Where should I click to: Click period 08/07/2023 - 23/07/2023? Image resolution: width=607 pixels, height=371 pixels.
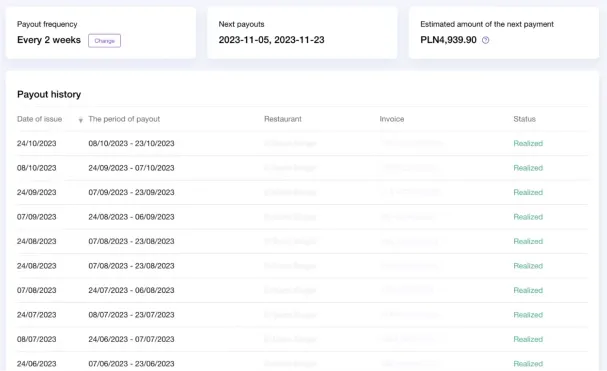[x=131, y=315]
